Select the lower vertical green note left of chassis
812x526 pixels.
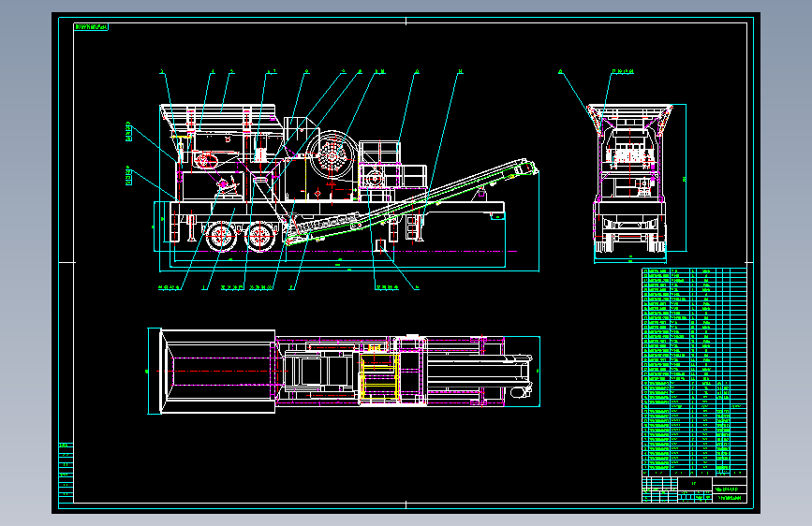pyautogui.click(x=128, y=176)
